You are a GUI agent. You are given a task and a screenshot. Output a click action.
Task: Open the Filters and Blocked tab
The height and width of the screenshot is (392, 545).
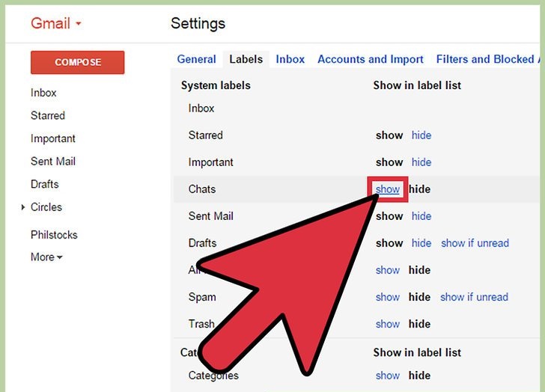click(488, 59)
